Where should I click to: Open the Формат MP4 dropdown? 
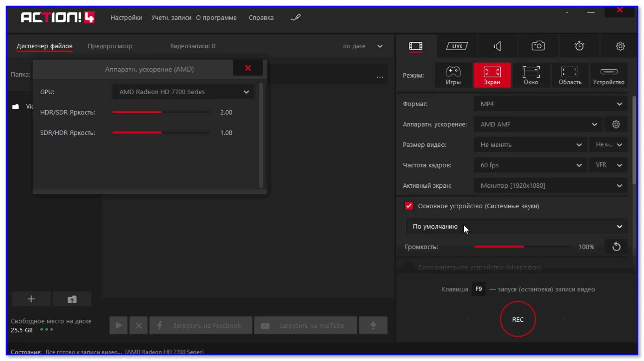(x=550, y=104)
